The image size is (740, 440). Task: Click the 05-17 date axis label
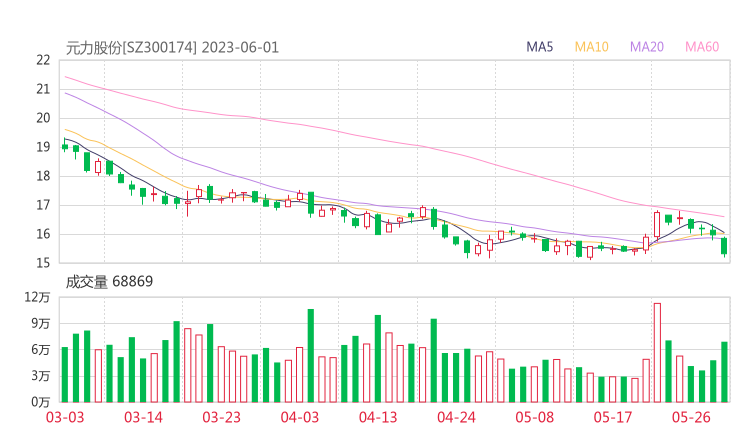pos(613,417)
